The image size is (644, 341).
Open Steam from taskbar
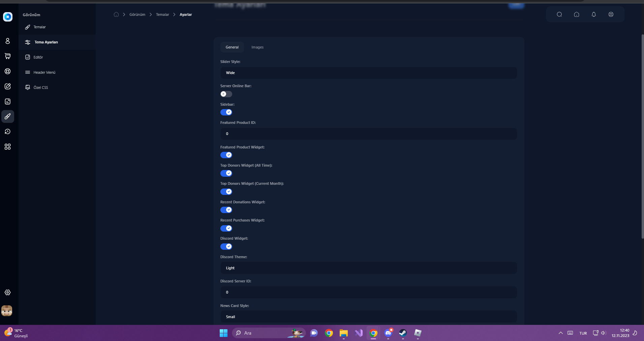coord(403,333)
